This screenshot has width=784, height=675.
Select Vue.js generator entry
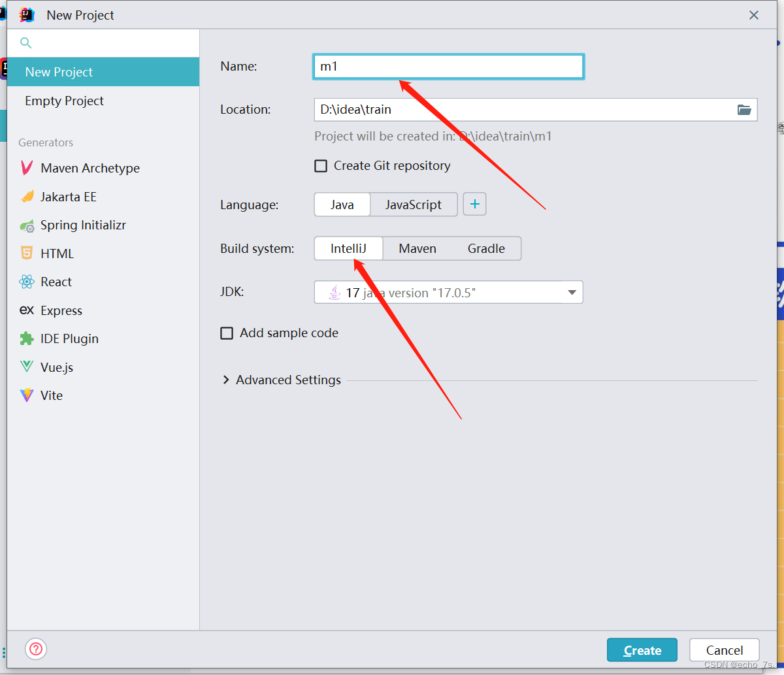103,367
